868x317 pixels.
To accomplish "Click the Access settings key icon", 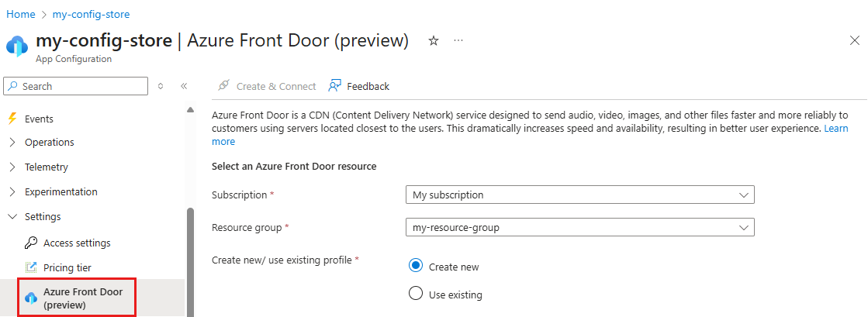I will point(32,243).
